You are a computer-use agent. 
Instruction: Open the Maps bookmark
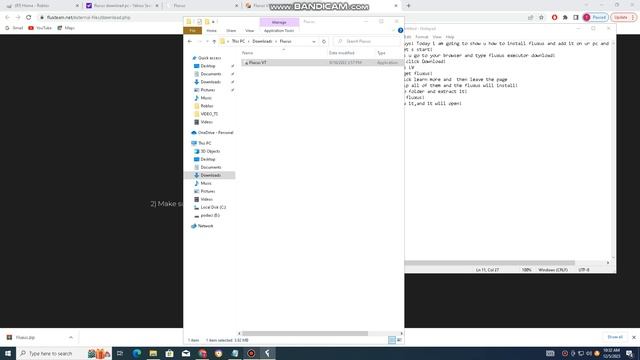pos(66,28)
